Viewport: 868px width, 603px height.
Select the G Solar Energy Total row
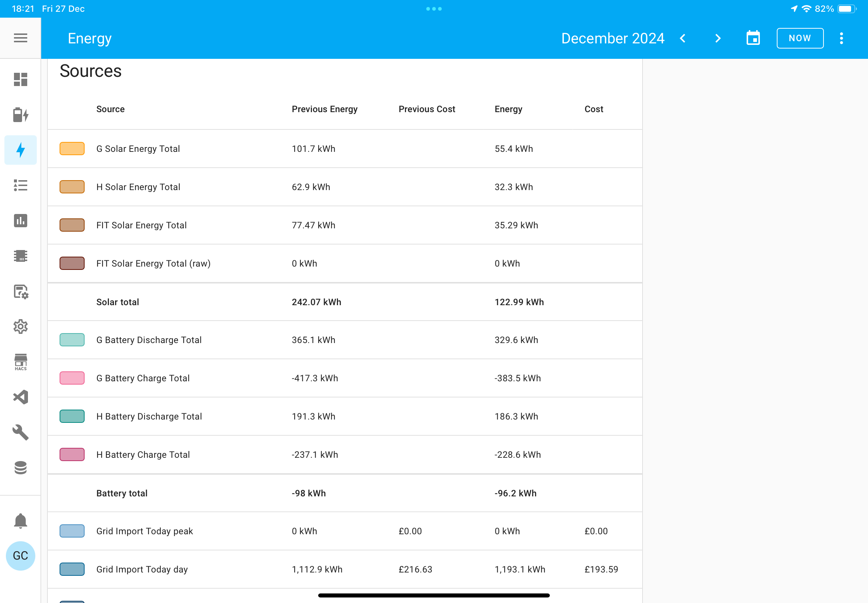tap(345, 149)
